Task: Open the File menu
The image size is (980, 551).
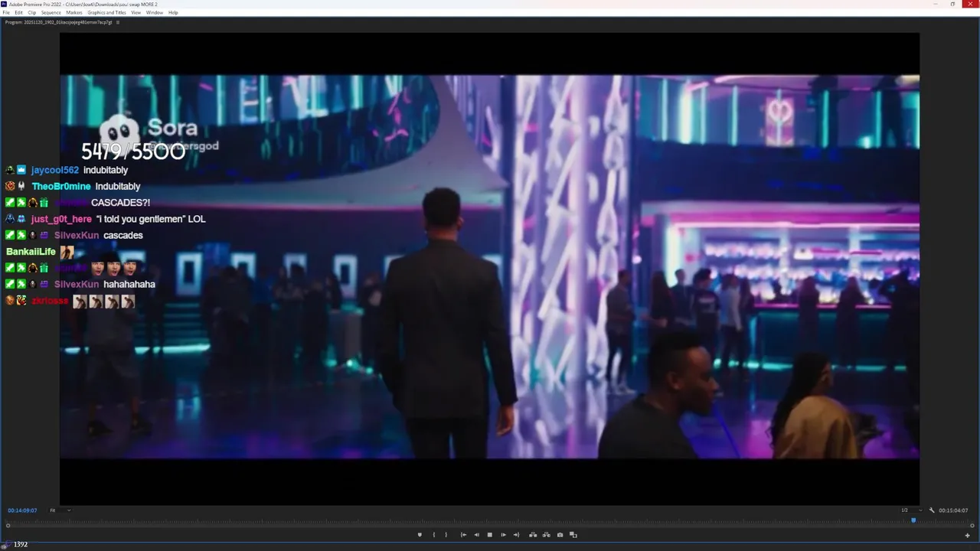Action: (6, 13)
